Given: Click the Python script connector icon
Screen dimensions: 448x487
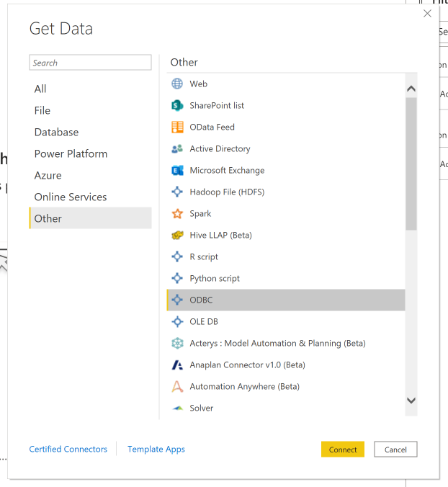Looking at the screenshot, I should coord(177,278).
